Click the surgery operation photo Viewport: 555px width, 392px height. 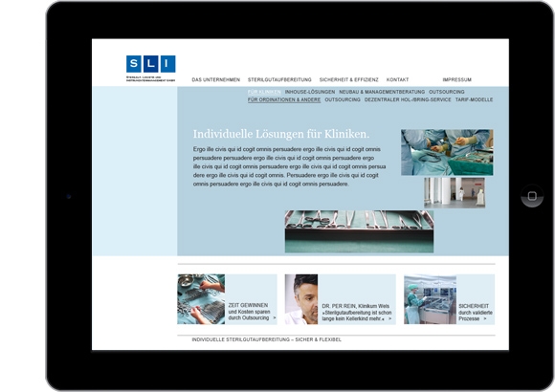447,152
